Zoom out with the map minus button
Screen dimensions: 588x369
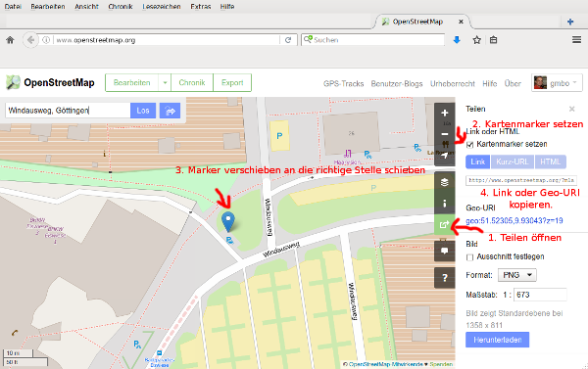click(x=444, y=134)
